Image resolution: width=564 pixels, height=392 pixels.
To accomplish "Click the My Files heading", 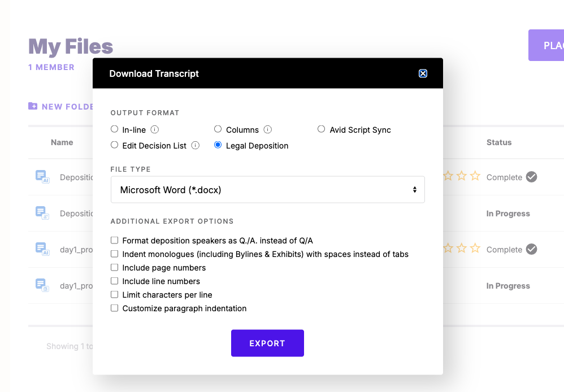I will (x=71, y=47).
